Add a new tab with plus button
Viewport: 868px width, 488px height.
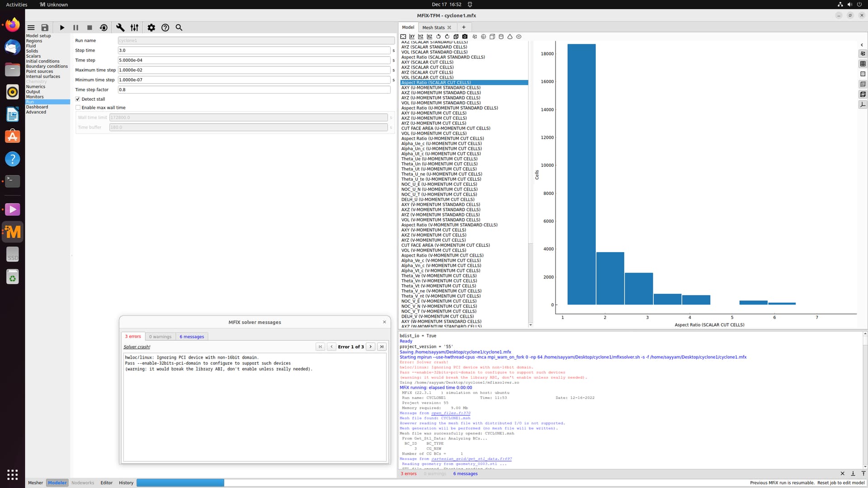coord(463,27)
